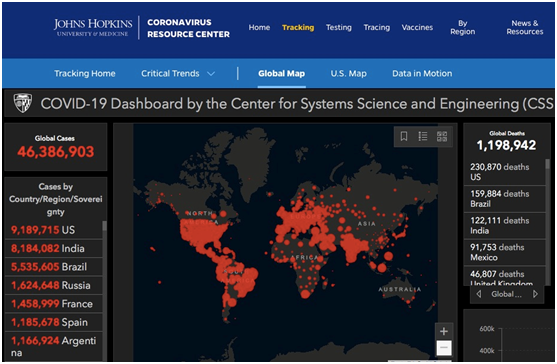The image size is (557, 364).
Task: Open the Vaccines page
Action: 417,27
